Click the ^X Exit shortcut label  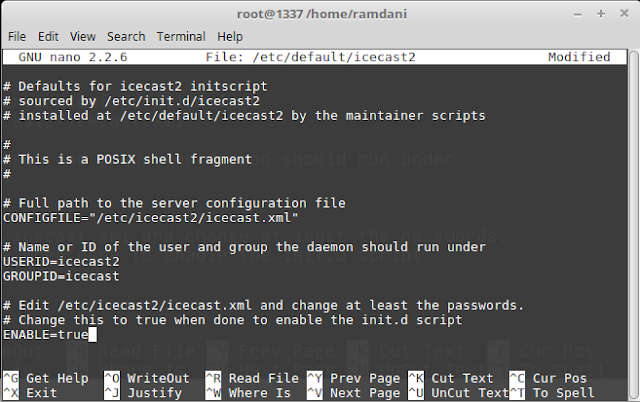(30, 393)
